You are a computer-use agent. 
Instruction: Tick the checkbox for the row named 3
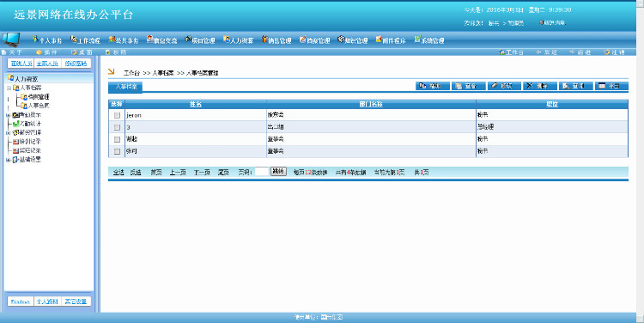(x=117, y=127)
